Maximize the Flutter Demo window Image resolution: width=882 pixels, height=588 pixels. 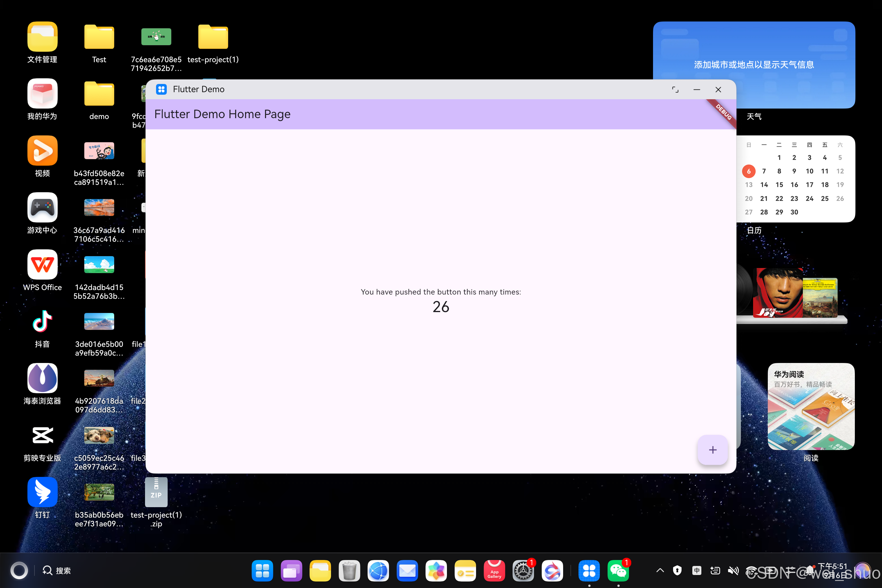click(675, 90)
